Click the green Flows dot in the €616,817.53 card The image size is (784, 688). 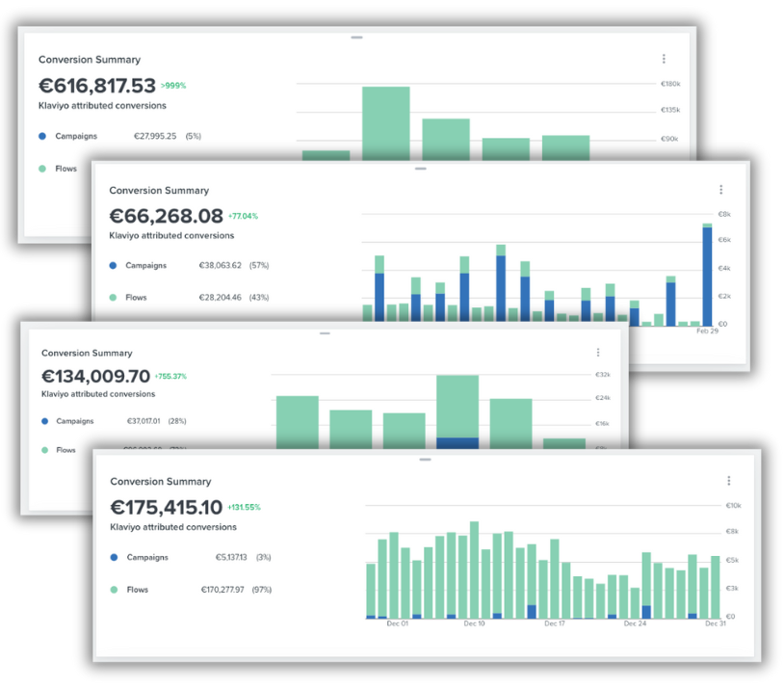point(42,169)
